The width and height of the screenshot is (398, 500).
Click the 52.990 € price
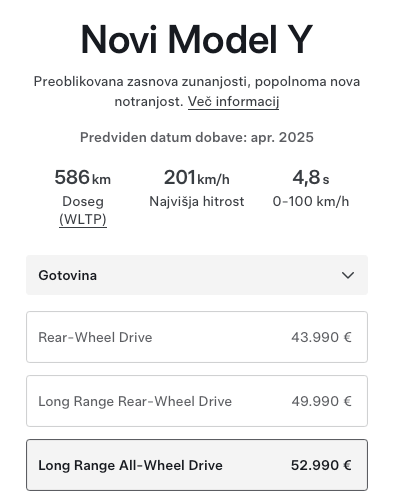tap(321, 465)
